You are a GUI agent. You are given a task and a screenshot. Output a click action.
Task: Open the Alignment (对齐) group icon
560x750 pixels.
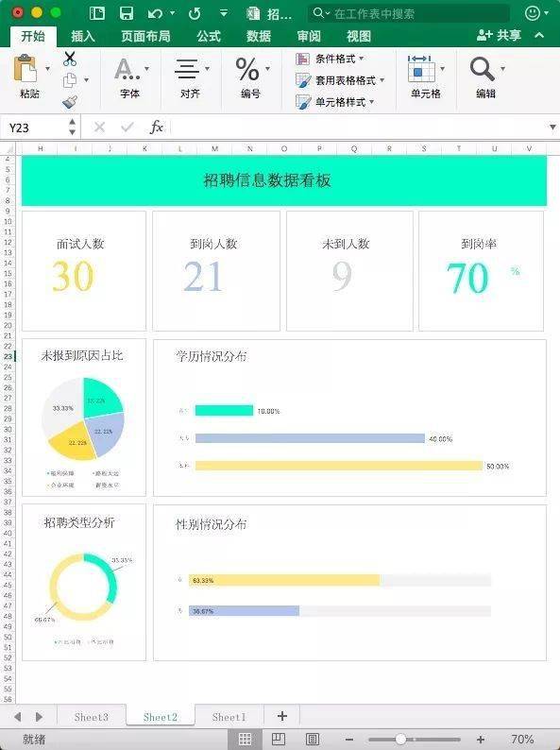pos(186,69)
